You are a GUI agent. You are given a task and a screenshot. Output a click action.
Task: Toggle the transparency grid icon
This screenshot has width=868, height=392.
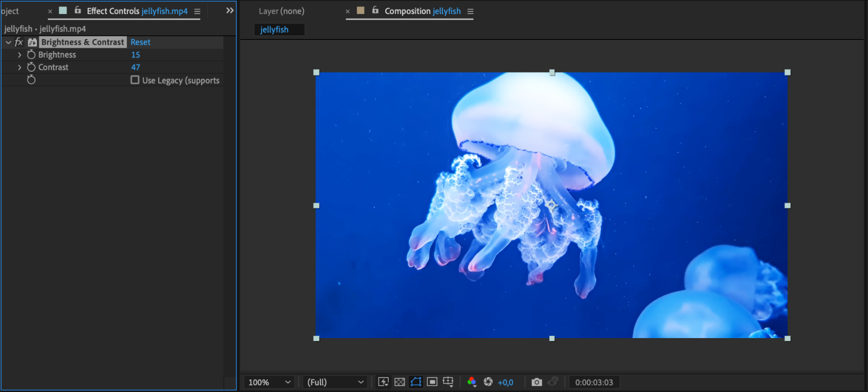click(399, 382)
